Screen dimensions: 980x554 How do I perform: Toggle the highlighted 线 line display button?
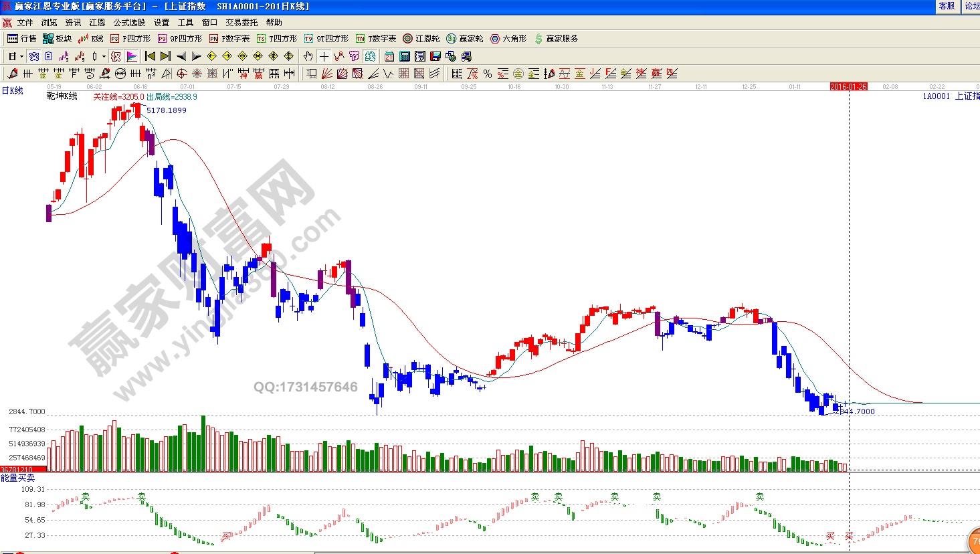(x=116, y=56)
